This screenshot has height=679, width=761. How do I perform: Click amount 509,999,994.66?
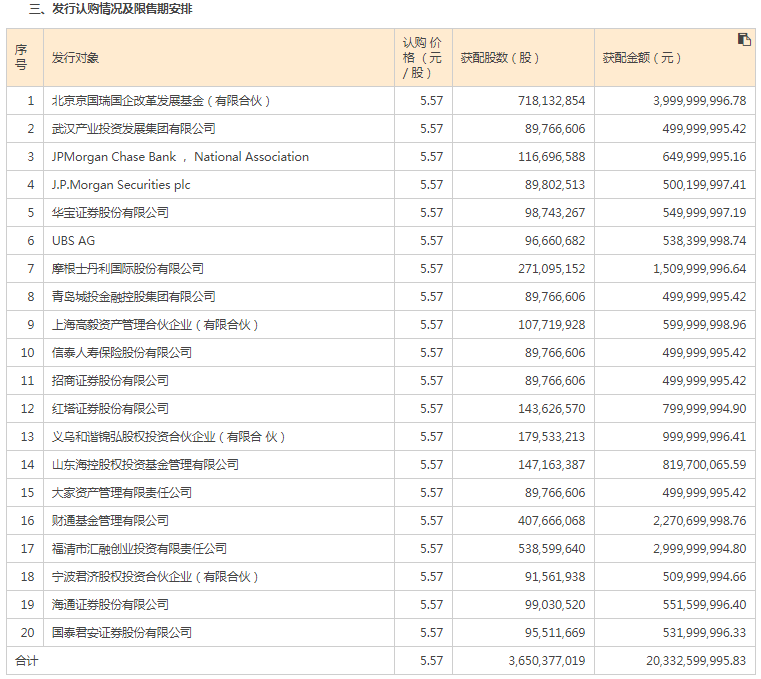[704, 577]
